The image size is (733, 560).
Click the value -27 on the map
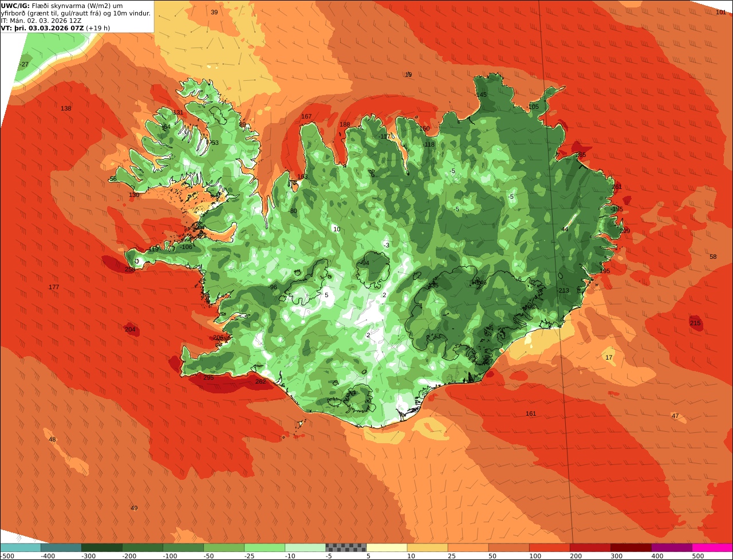click(x=24, y=64)
